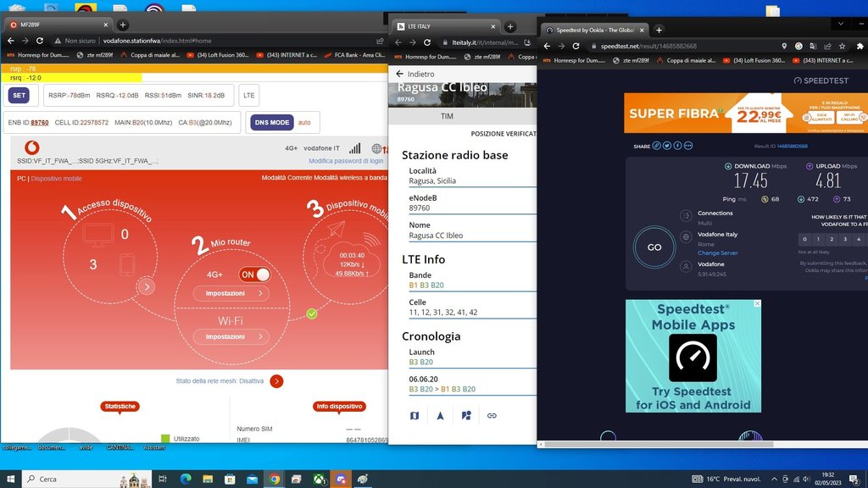
Task: Open Info dispositivo section button
Action: click(339, 406)
